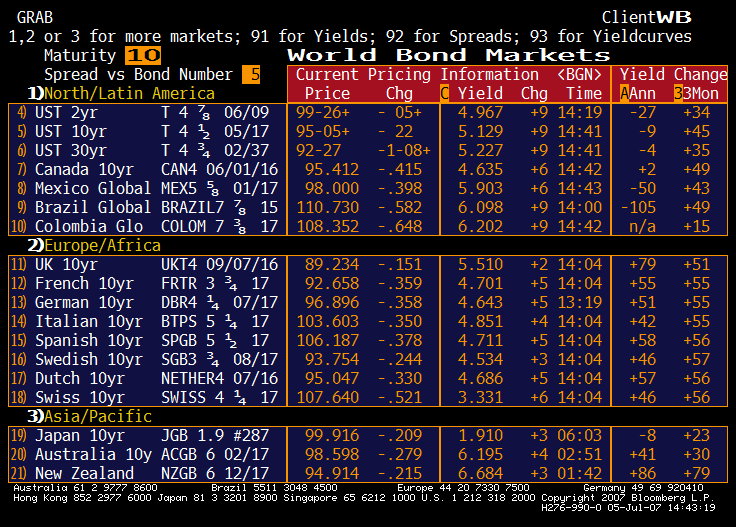
Task: Click UST 10yr price 95-05+
Action: click(x=323, y=131)
